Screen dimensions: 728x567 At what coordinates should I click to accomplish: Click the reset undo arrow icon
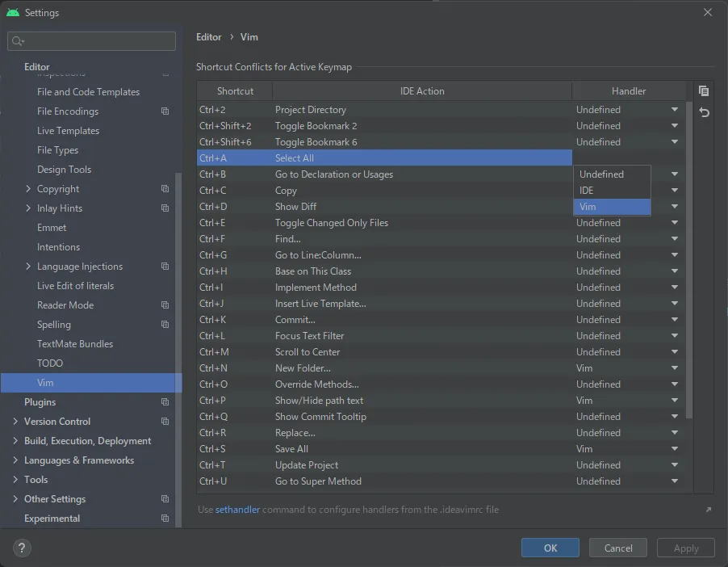pos(704,112)
